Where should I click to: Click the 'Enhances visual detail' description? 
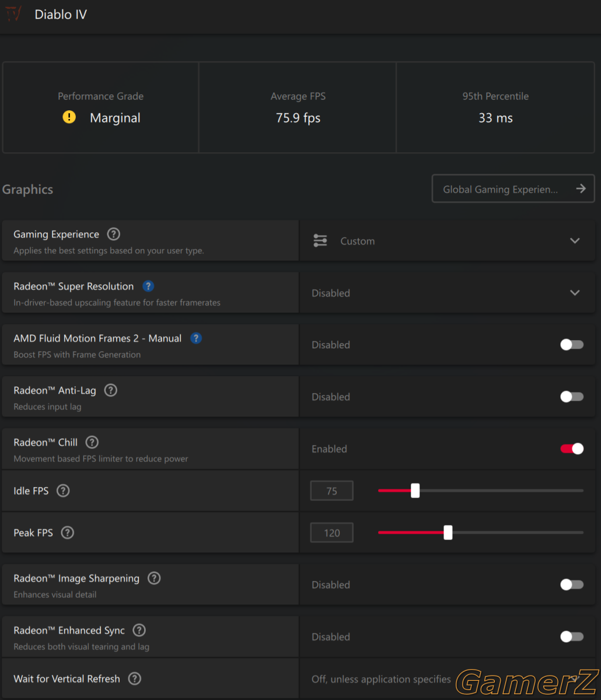coord(55,595)
